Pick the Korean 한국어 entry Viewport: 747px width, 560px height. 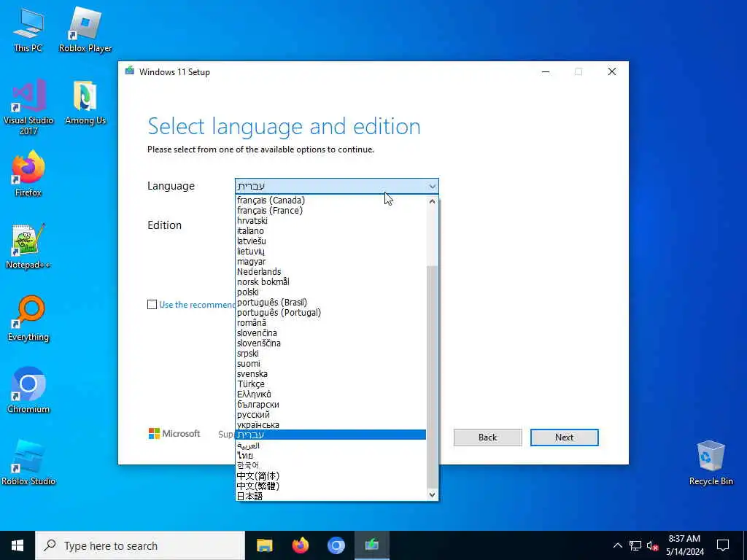(x=330, y=465)
